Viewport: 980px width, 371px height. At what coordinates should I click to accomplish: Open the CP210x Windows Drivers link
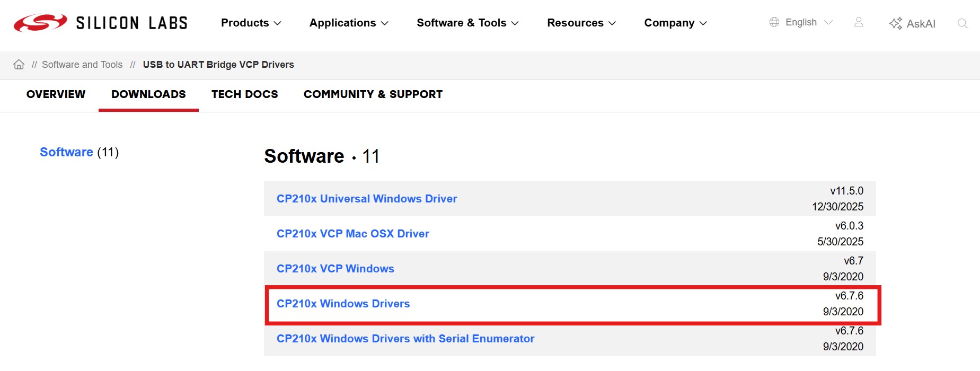click(343, 304)
